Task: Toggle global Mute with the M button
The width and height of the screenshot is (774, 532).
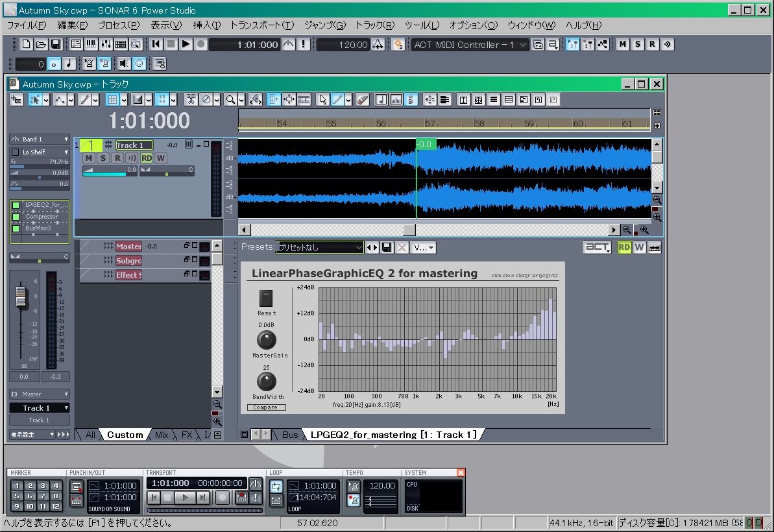Action: (x=622, y=44)
